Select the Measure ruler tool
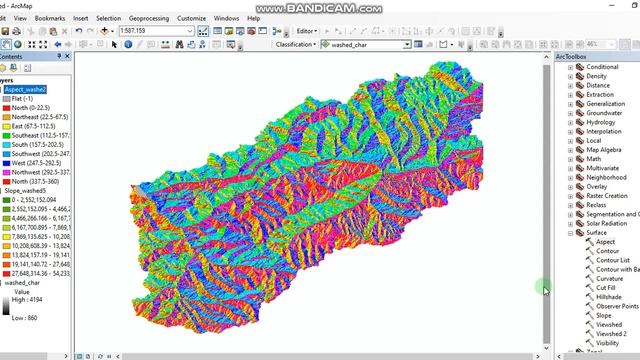This screenshot has width=640, height=360. click(x=165, y=44)
